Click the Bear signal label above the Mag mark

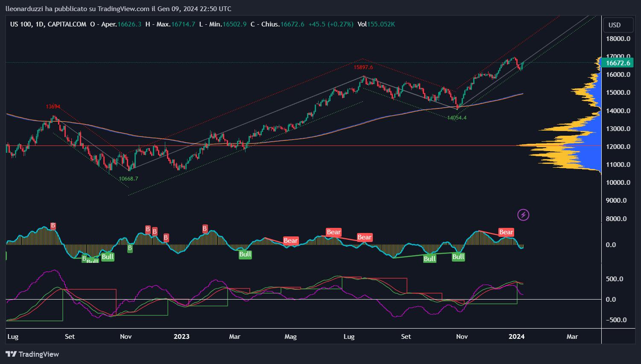tap(290, 241)
